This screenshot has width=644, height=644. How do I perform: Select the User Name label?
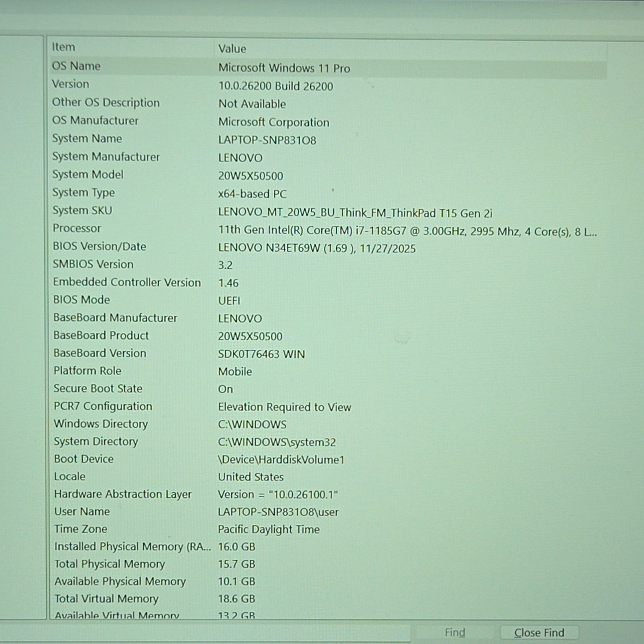tap(82, 511)
